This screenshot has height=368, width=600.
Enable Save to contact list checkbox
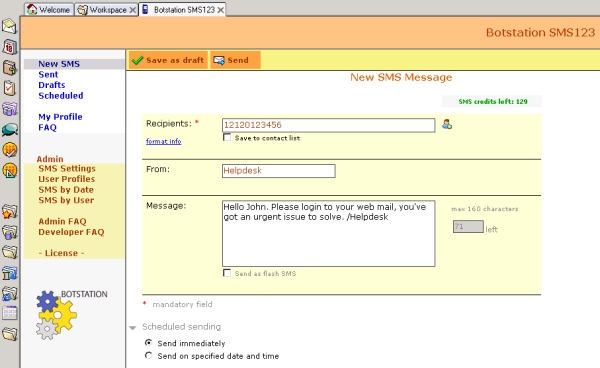click(227, 137)
